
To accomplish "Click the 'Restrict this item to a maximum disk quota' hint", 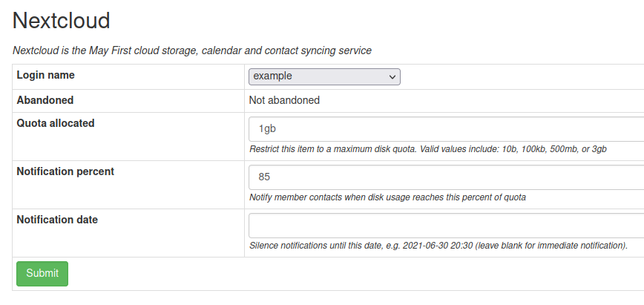I will [428, 149].
